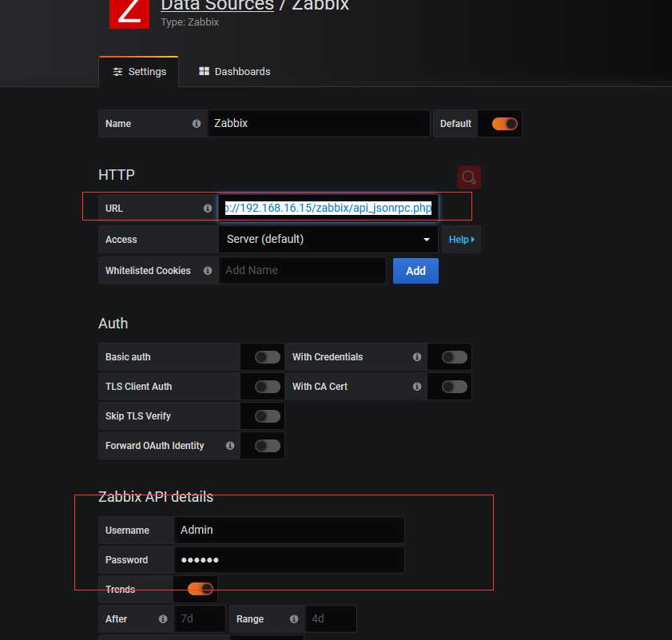Click the 'HTTP' section heading
672x640 pixels.
117,175
